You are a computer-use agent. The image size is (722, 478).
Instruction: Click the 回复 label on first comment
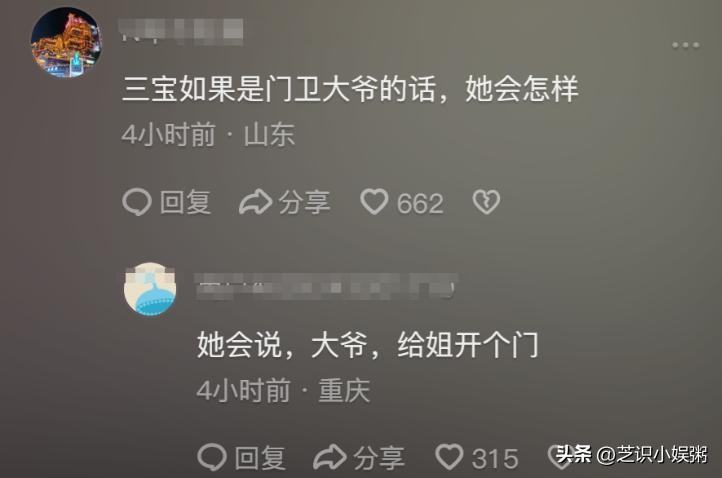pos(186,202)
